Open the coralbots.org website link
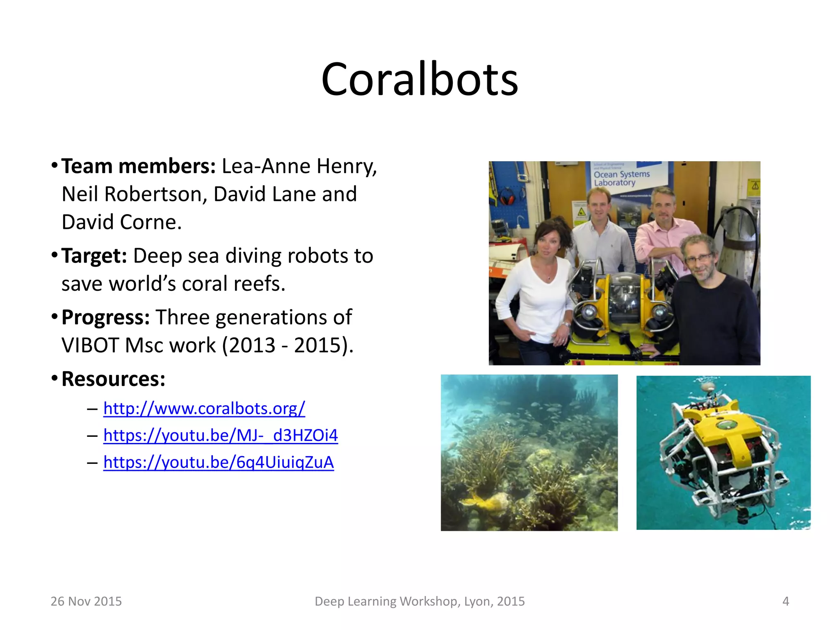 [204, 409]
